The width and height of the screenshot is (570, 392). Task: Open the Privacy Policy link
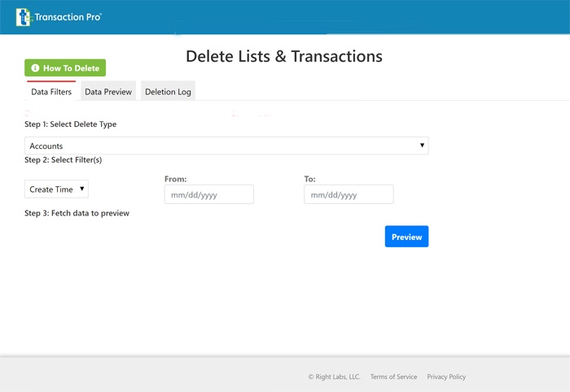[446, 377]
